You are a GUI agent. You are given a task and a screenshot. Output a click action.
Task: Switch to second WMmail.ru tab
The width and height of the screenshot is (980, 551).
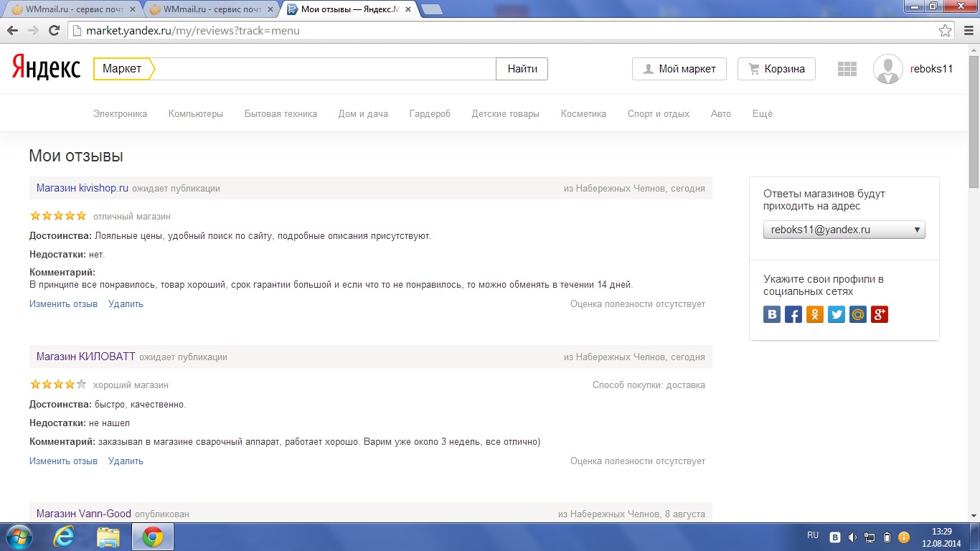pyautogui.click(x=212, y=9)
